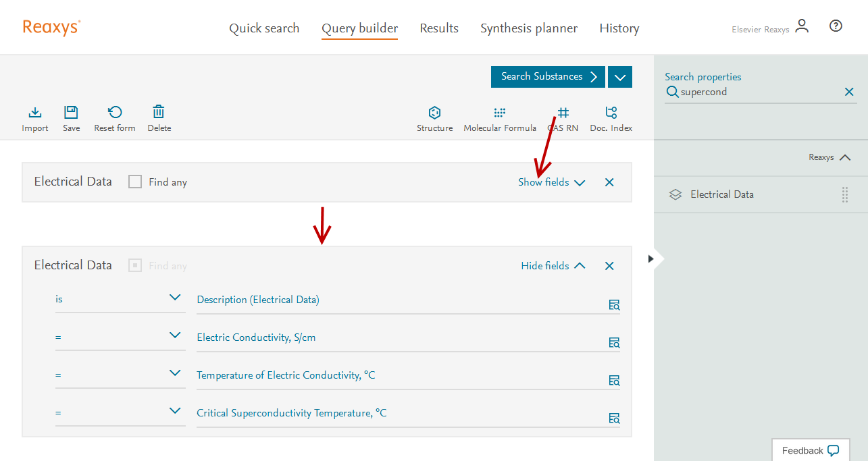868x461 pixels.
Task: Click the Search Substances button
Action: 548,77
